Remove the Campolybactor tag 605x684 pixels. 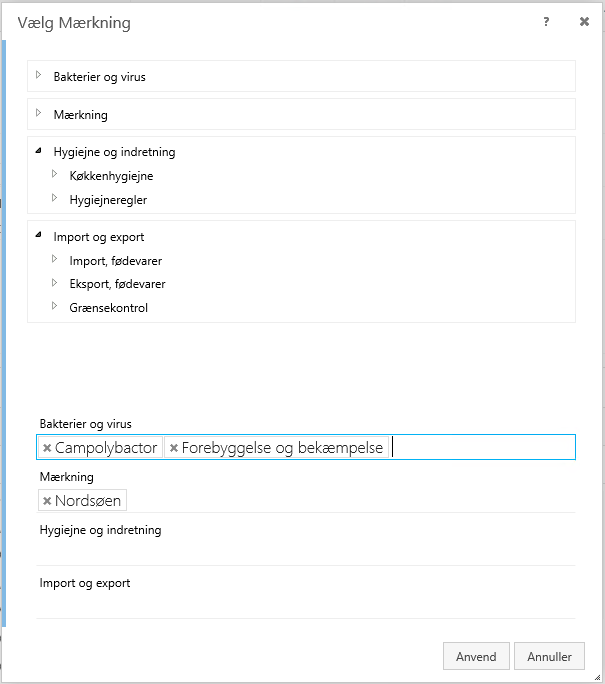[x=47, y=449]
